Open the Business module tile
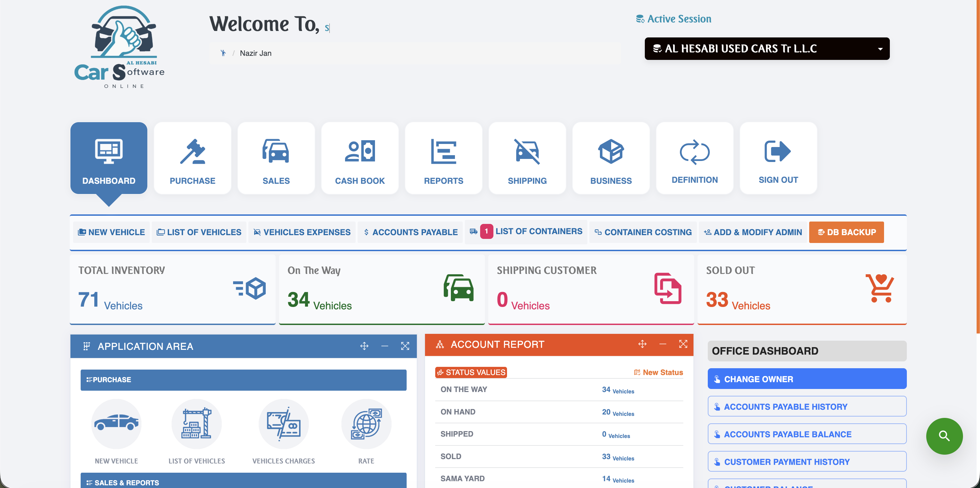This screenshot has width=980, height=488. (x=611, y=158)
